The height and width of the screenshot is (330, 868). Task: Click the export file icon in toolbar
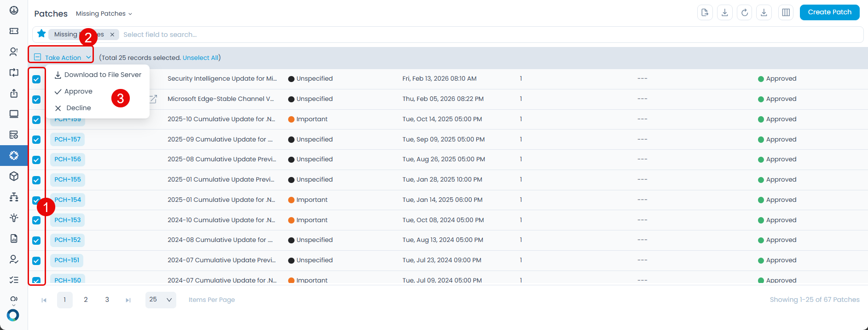point(705,12)
